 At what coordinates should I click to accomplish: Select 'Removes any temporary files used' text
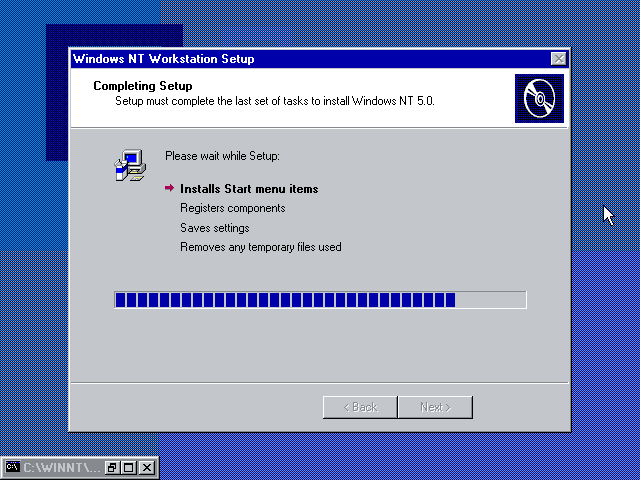261,247
